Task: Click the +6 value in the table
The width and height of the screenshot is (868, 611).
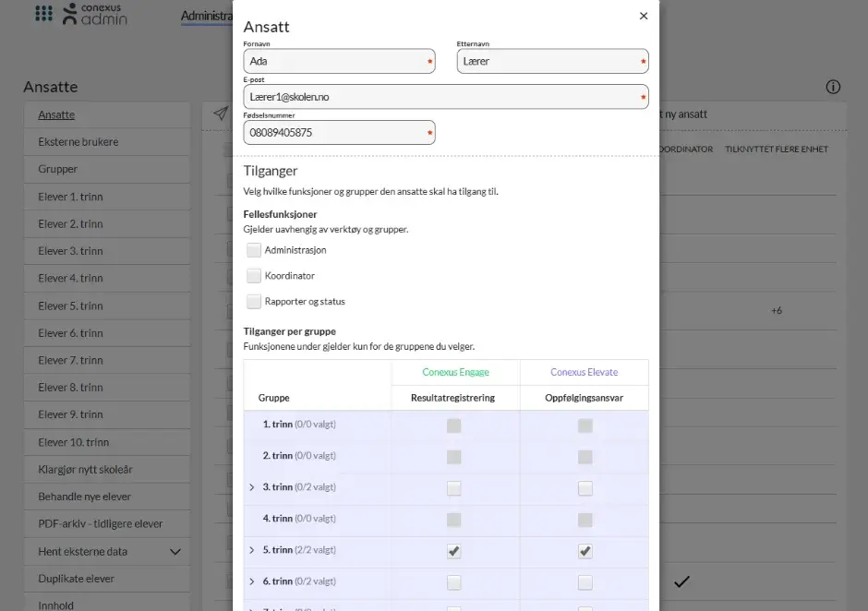Action: (777, 310)
